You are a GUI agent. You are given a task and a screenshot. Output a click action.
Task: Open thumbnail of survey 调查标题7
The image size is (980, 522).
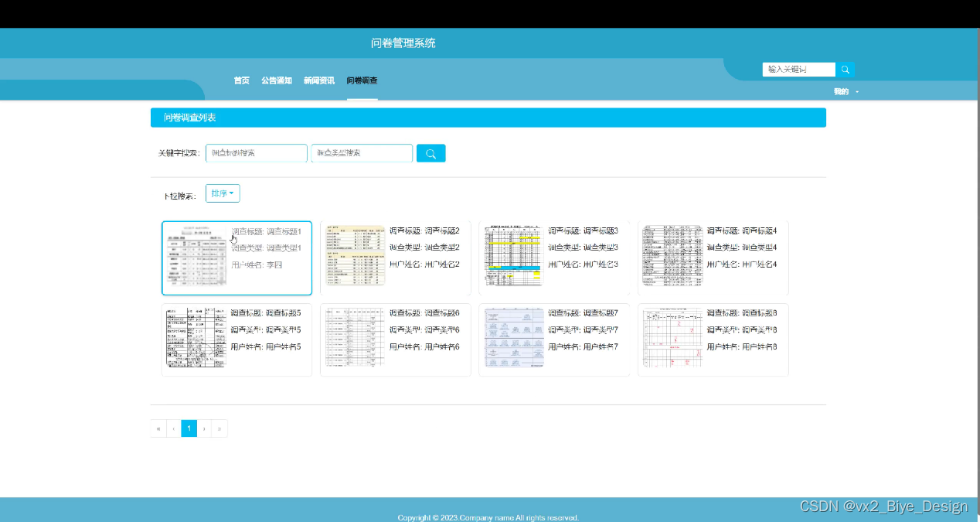coord(514,337)
